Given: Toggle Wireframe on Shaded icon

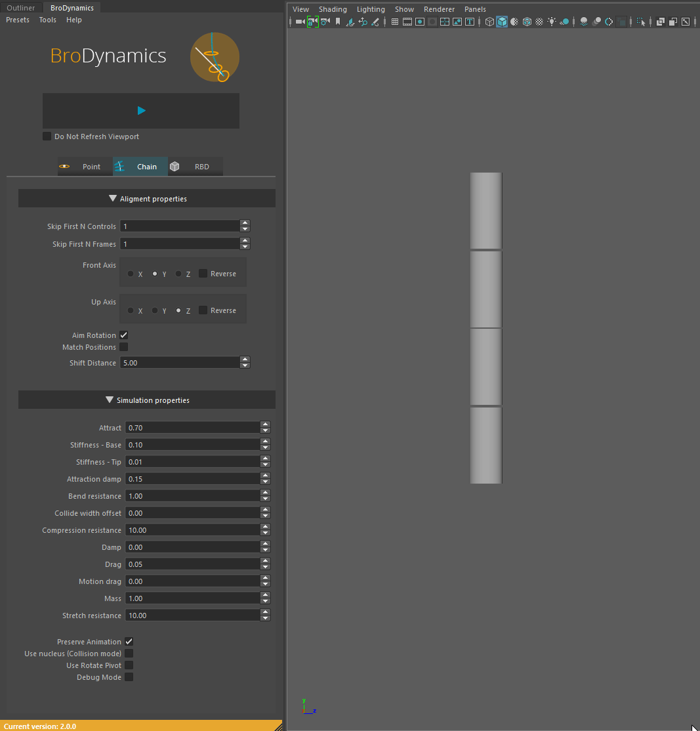Looking at the screenshot, I should tap(527, 22).
